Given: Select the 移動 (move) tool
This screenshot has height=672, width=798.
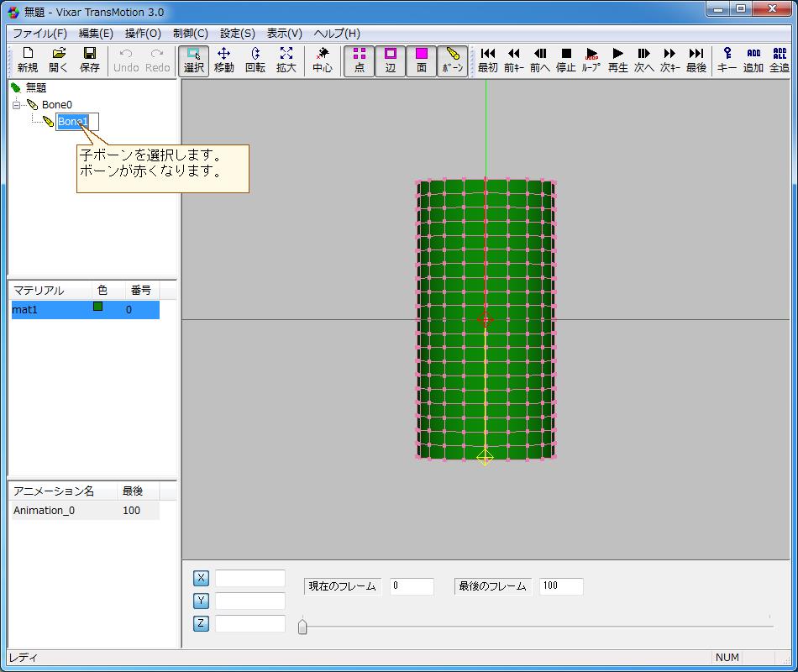Looking at the screenshot, I should (224, 60).
